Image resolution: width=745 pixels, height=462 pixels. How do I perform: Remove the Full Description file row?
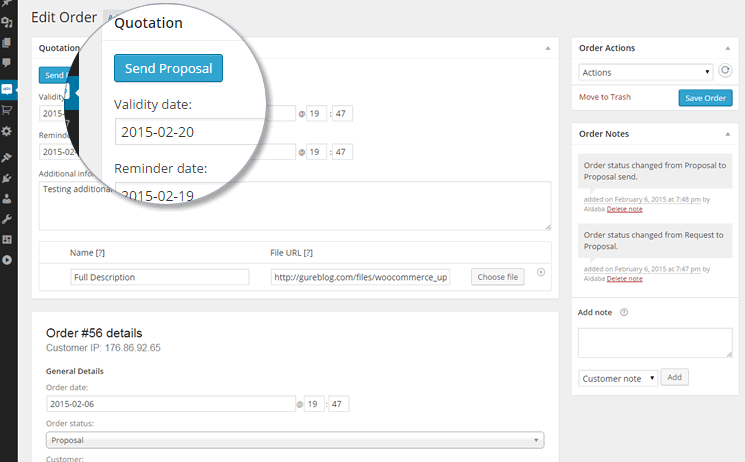tap(541, 272)
